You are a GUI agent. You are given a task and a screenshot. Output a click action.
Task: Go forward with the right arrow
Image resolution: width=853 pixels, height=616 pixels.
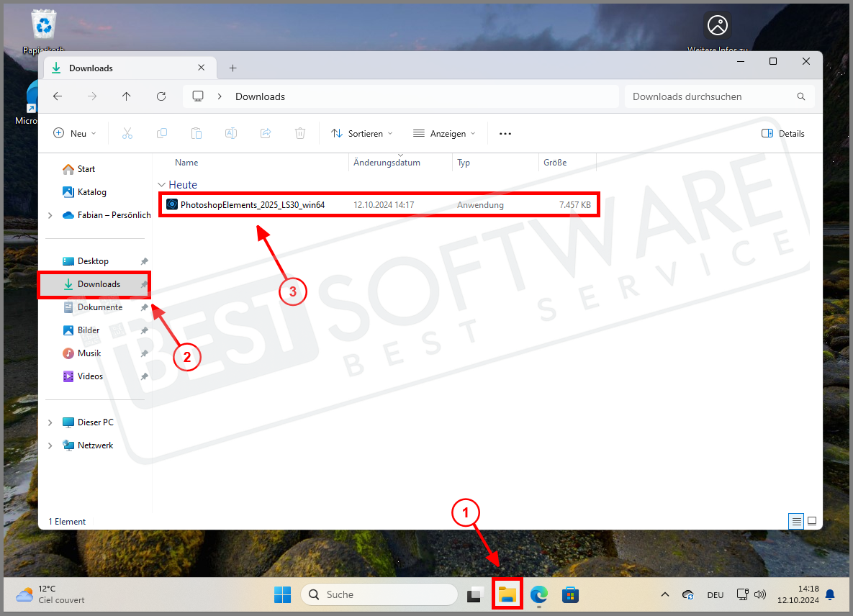tap(92, 96)
